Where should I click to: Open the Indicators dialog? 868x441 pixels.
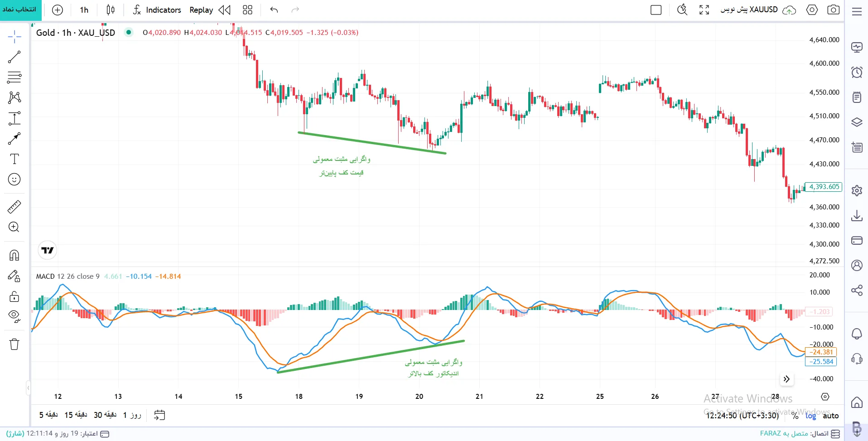click(x=157, y=10)
